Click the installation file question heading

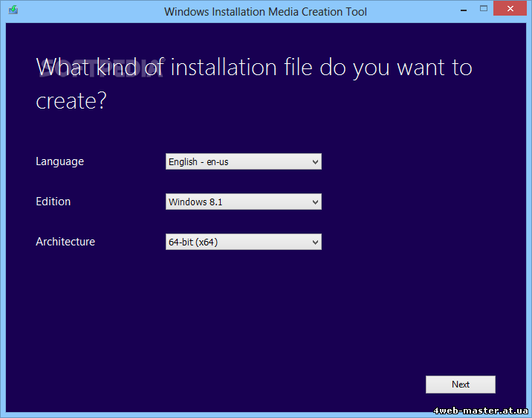[x=254, y=84]
